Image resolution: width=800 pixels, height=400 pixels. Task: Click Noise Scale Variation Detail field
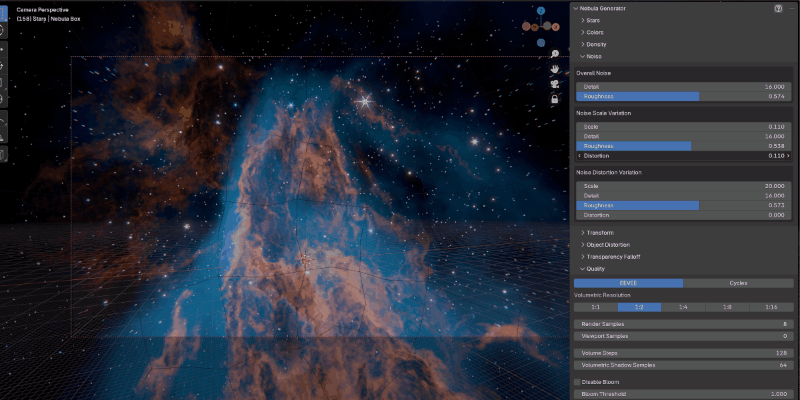click(x=684, y=136)
